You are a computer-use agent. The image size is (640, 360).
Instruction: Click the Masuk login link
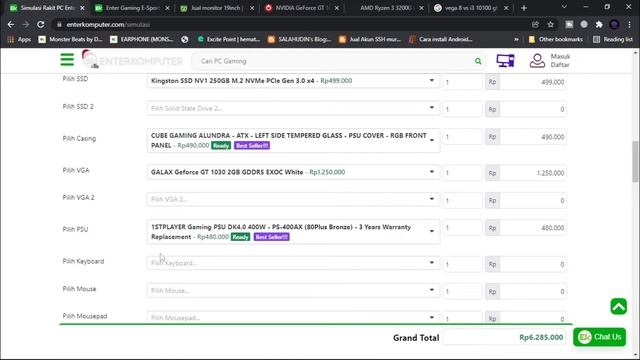560,56
